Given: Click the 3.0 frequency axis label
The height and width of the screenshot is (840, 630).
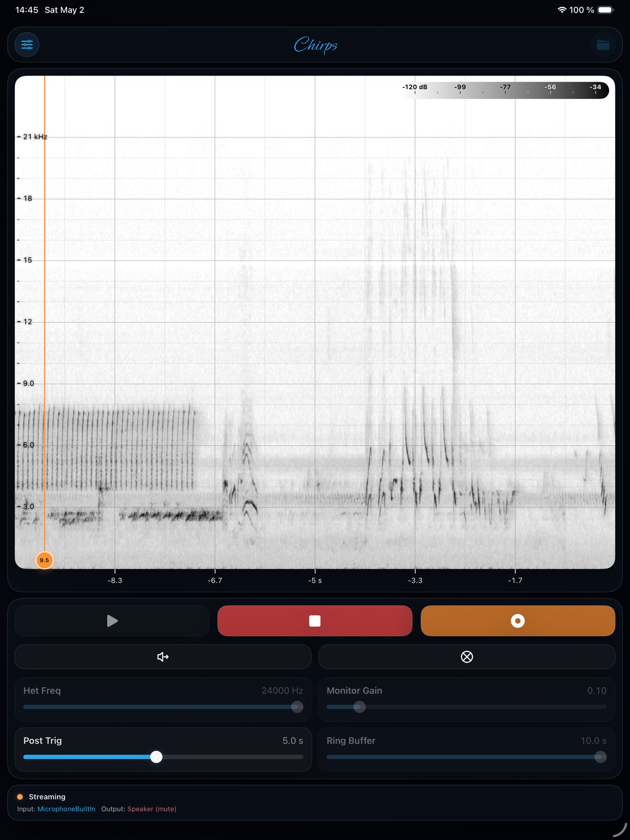Looking at the screenshot, I should coord(28,506).
